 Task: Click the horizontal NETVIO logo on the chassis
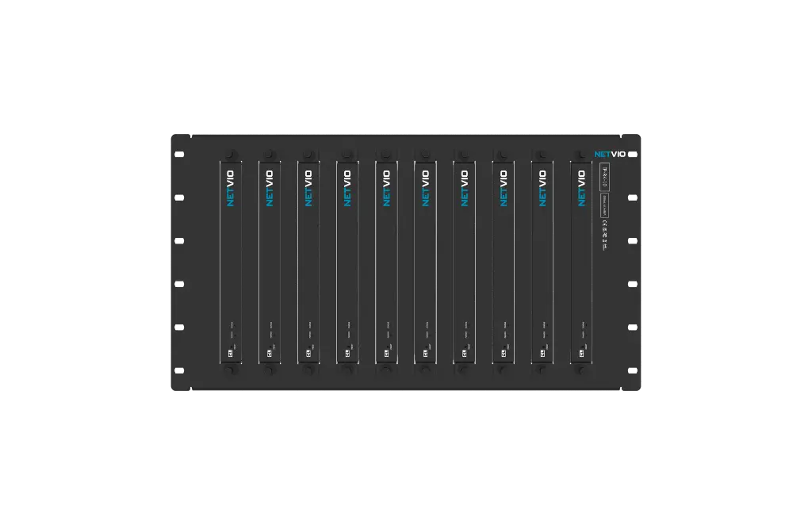[x=610, y=155]
